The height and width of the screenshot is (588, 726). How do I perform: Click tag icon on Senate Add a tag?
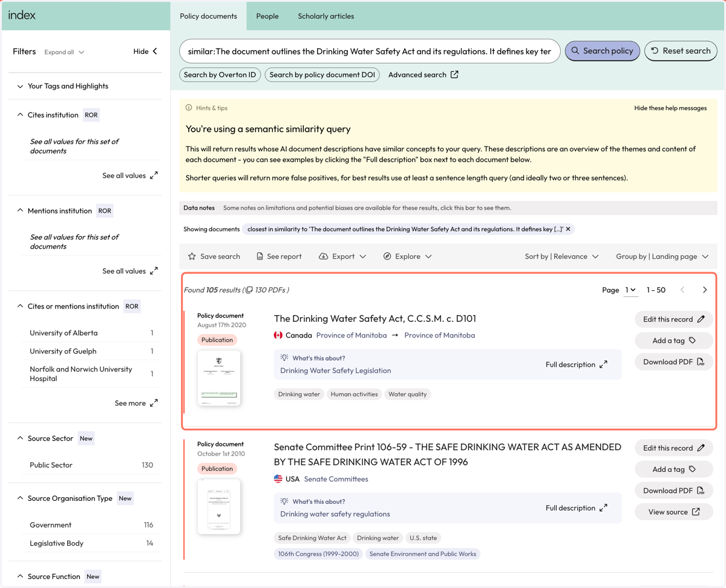(x=693, y=469)
